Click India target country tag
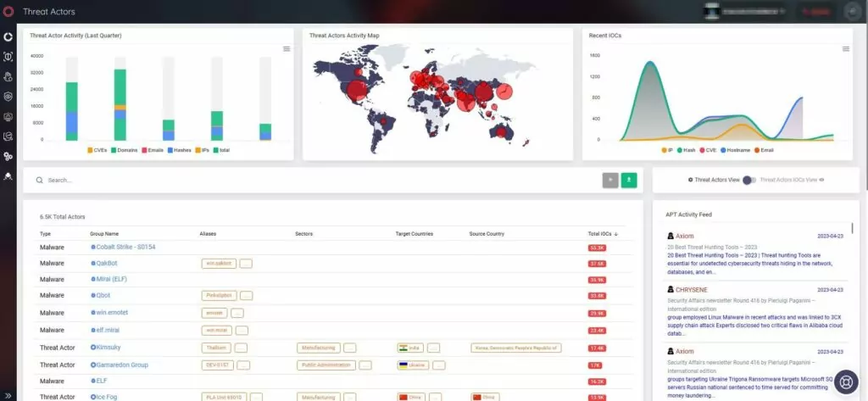868x401 pixels. click(x=411, y=348)
